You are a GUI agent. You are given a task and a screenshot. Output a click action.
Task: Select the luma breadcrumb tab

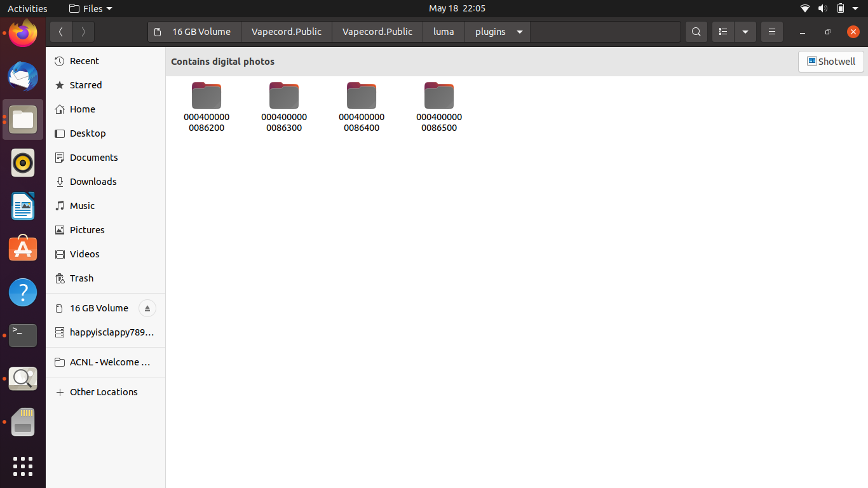(x=444, y=32)
